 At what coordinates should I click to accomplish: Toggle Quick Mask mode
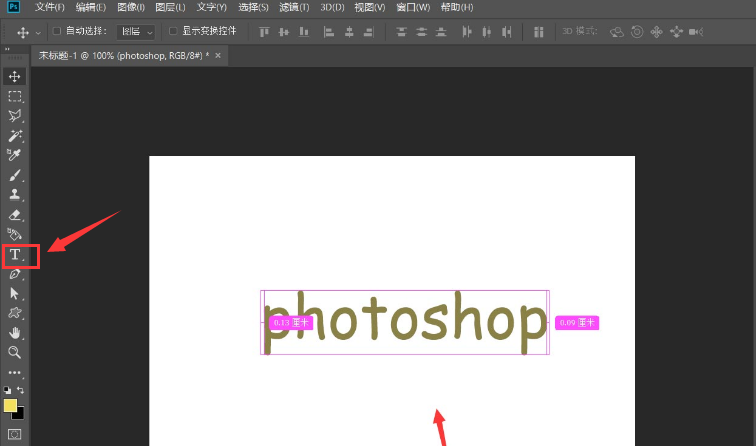14,434
